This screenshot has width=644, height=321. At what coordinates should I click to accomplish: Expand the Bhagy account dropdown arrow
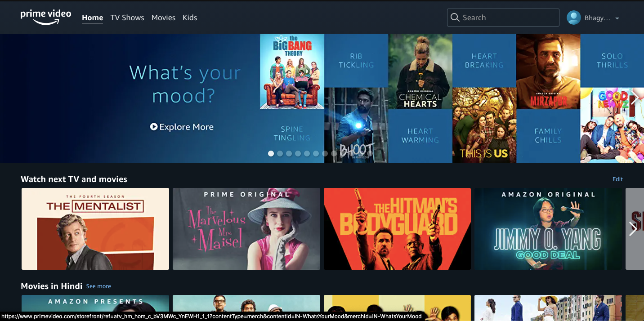pos(617,18)
